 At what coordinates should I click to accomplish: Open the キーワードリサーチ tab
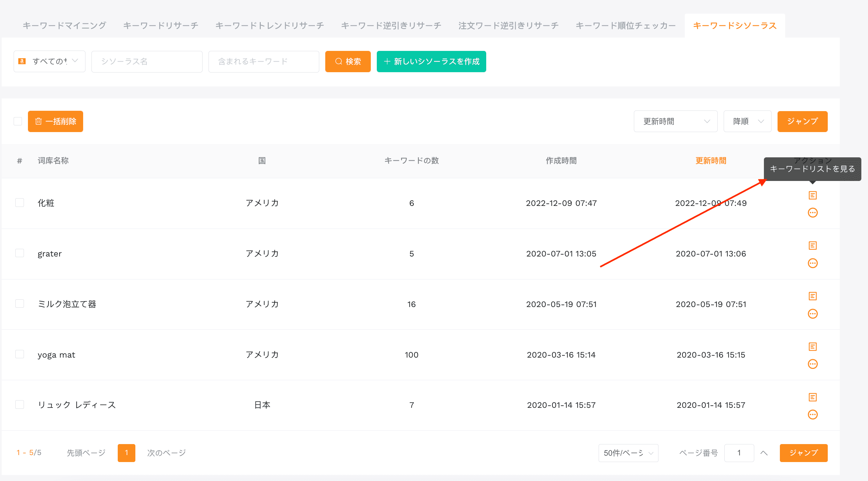click(161, 26)
